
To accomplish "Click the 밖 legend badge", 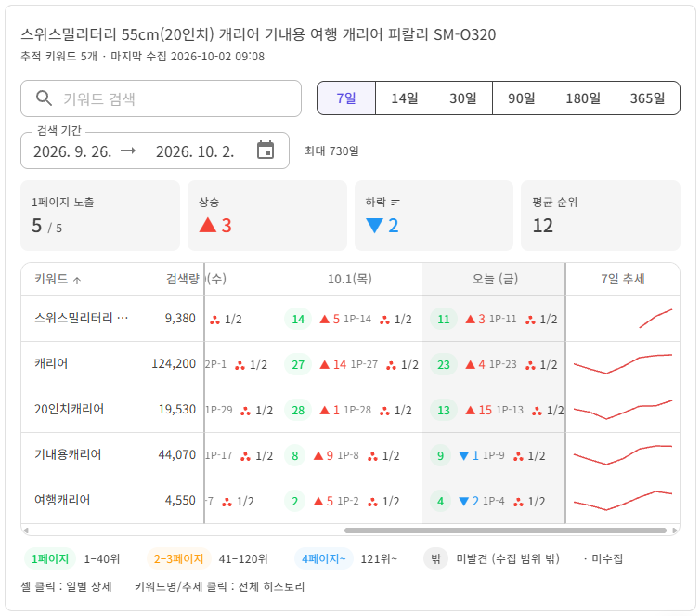I will [x=435, y=558].
